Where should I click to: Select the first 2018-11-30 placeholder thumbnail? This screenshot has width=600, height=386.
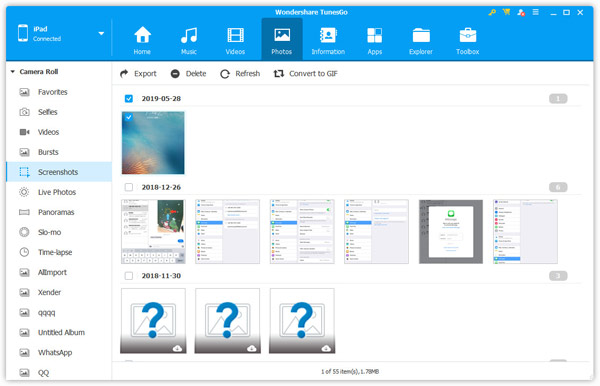[153, 321]
